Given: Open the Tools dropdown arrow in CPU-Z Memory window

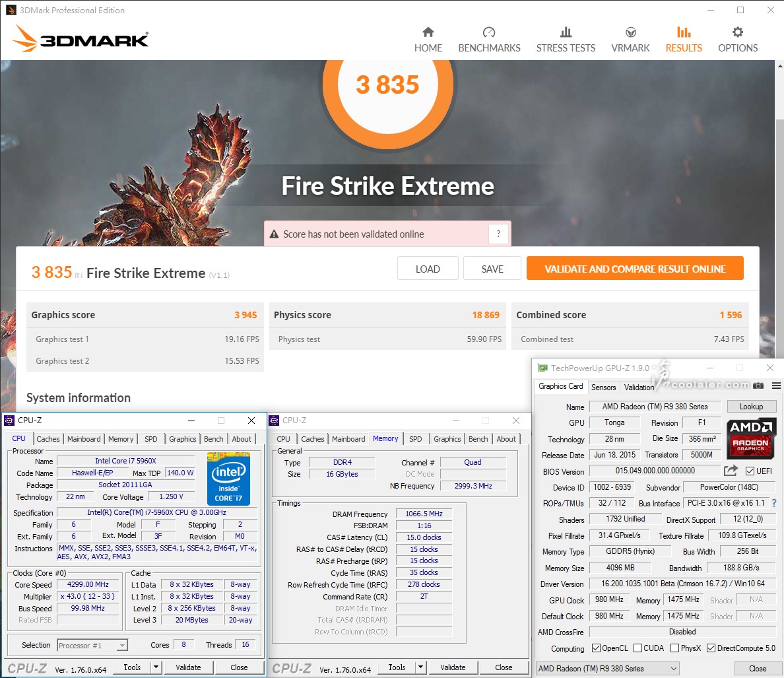Looking at the screenshot, I should click(x=420, y=667).
